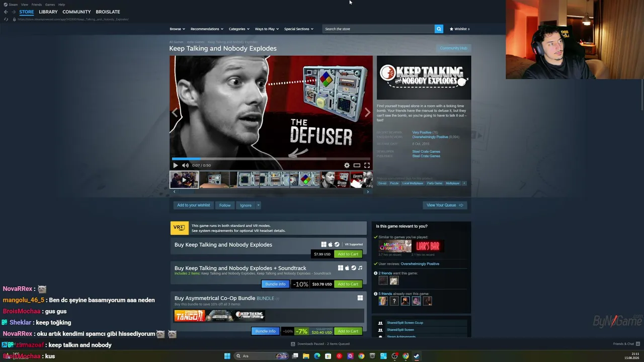Open Steam app in the taskbar
644x362 pixels.
click(417, 356)
